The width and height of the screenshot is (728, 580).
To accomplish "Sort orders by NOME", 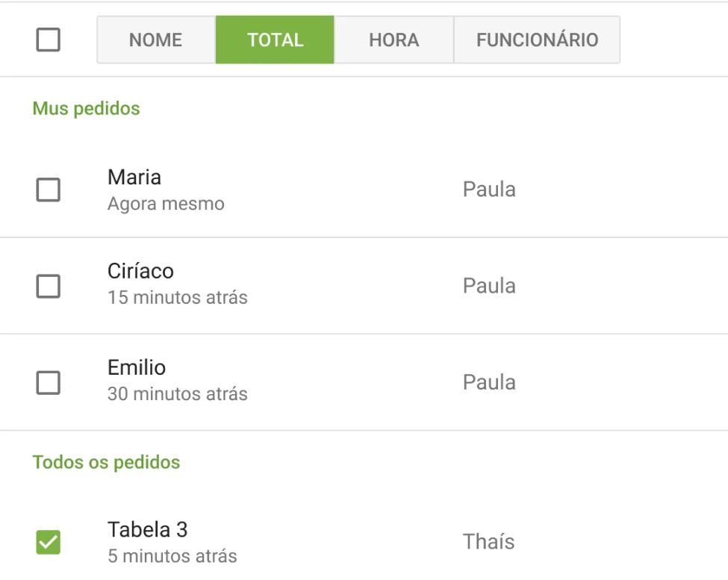I will [155, 40].
